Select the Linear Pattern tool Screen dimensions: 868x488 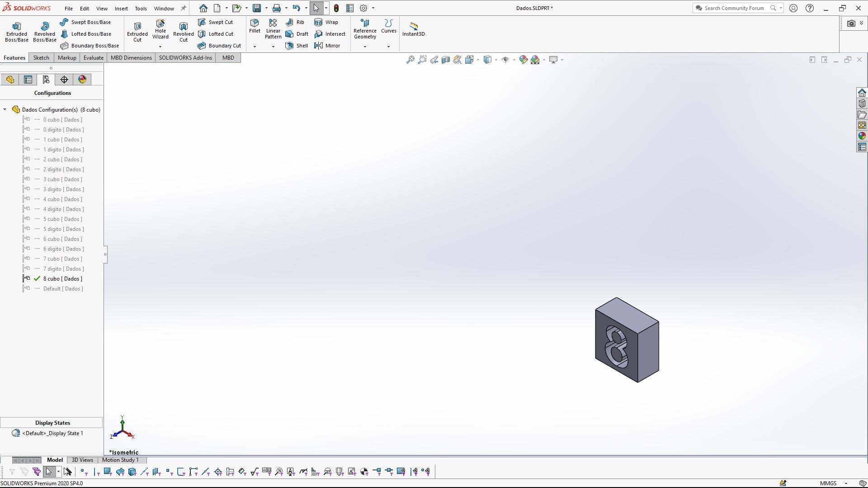click(273, 29)
